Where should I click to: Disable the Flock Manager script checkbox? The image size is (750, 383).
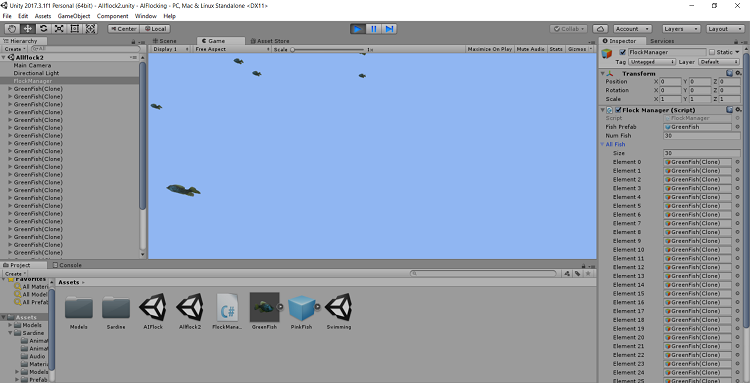618,110
